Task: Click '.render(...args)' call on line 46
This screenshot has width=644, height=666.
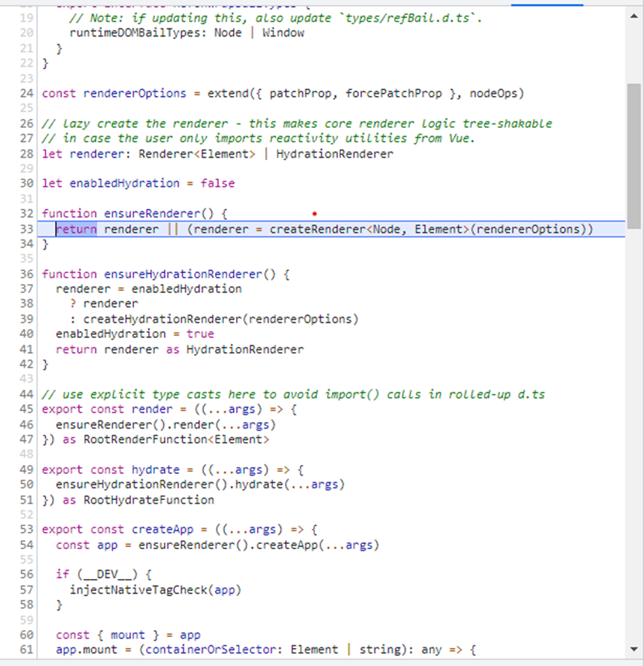Action: coord(221,425)
